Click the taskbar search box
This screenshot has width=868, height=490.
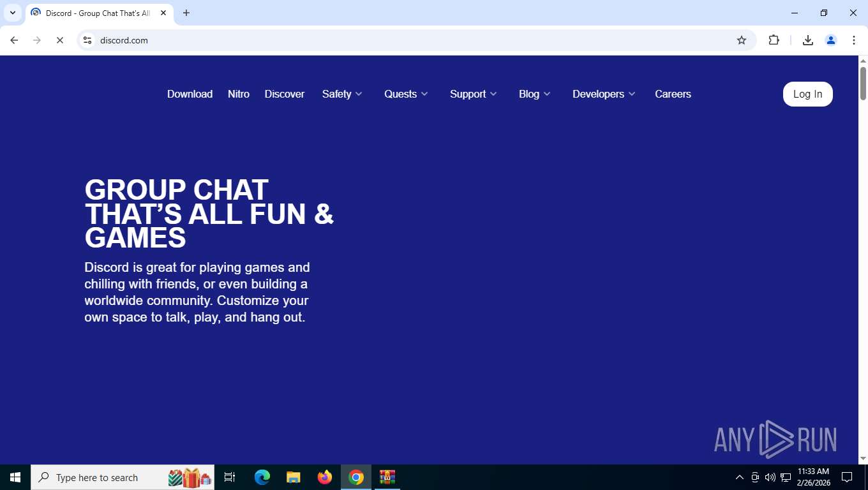tap(123, 477)
